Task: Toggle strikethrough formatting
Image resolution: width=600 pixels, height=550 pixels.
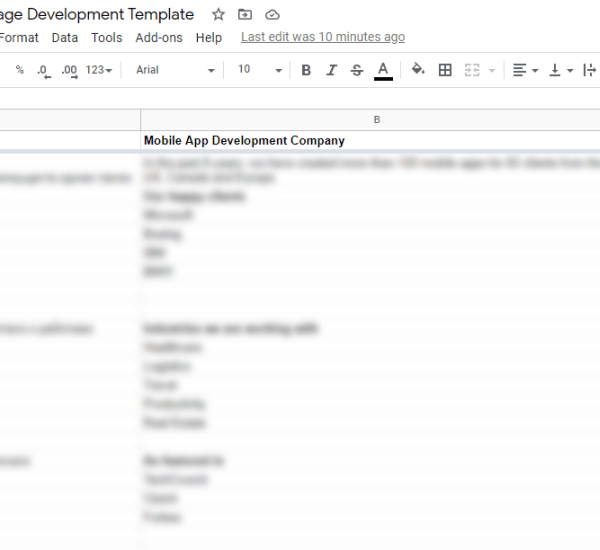Action: pyautogui.click(x=357, y=70)
